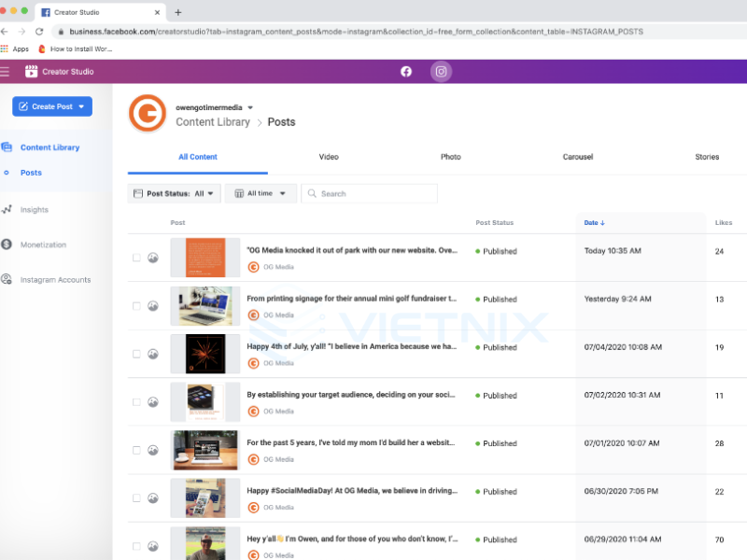Screen dimensions: 747x560
Task: Sort posts by the Date column header
Action: point(594,223)
